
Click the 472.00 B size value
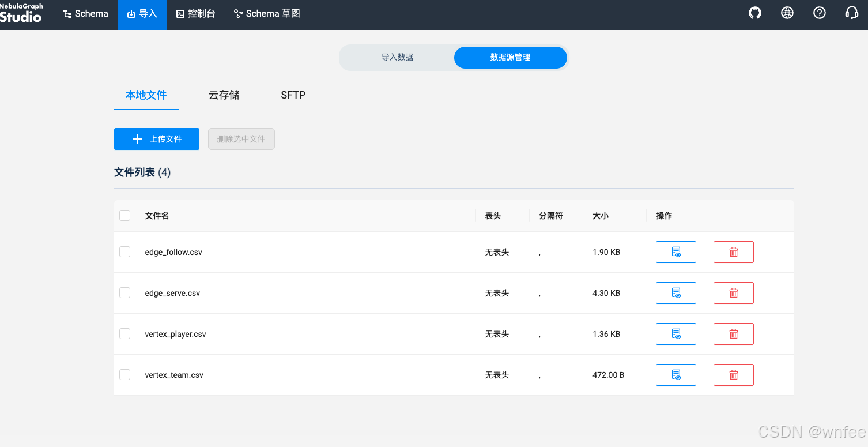pyautogui.click(x=608, y=375)
